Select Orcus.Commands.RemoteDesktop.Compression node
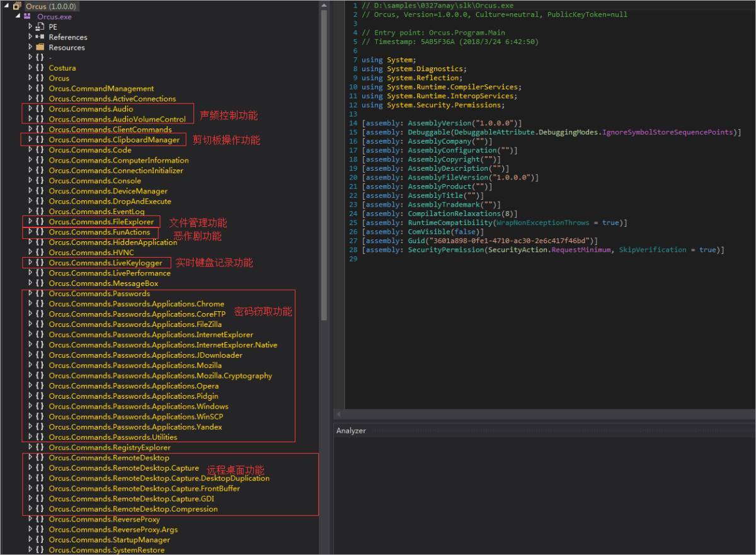 [133, 509]
